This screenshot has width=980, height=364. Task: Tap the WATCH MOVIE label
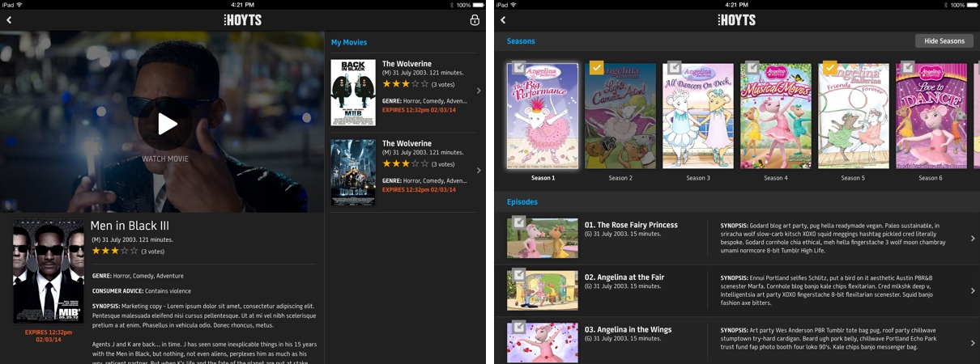[165, 159]
